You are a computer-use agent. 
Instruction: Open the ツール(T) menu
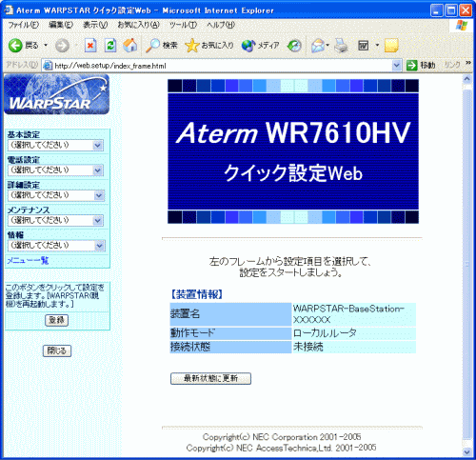pos(183,25)
